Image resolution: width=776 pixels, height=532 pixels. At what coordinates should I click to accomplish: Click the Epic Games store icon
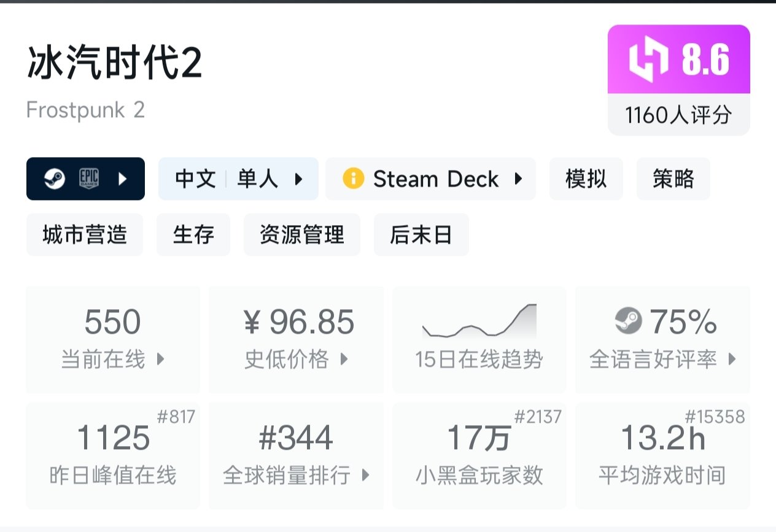88,179
